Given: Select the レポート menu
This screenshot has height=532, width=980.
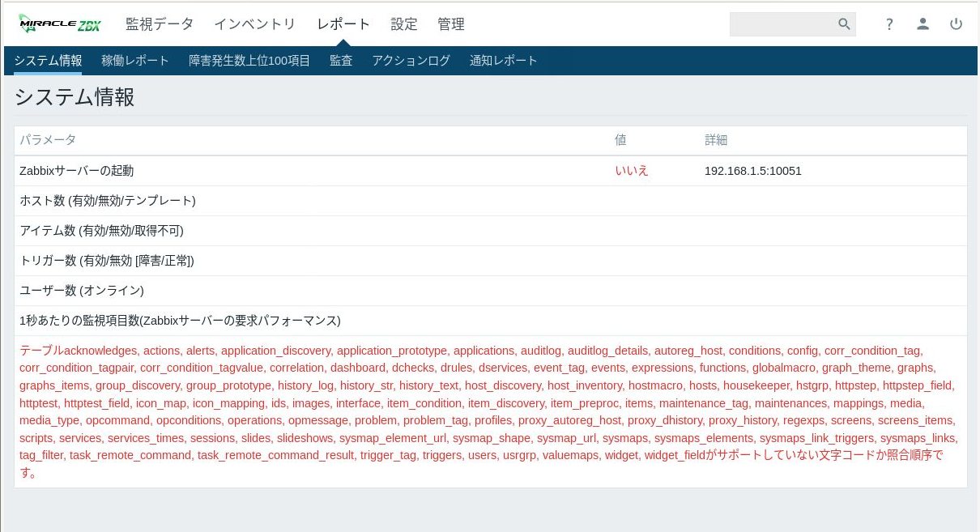Looking at the screenshot, I should click(x=343, y=24).
